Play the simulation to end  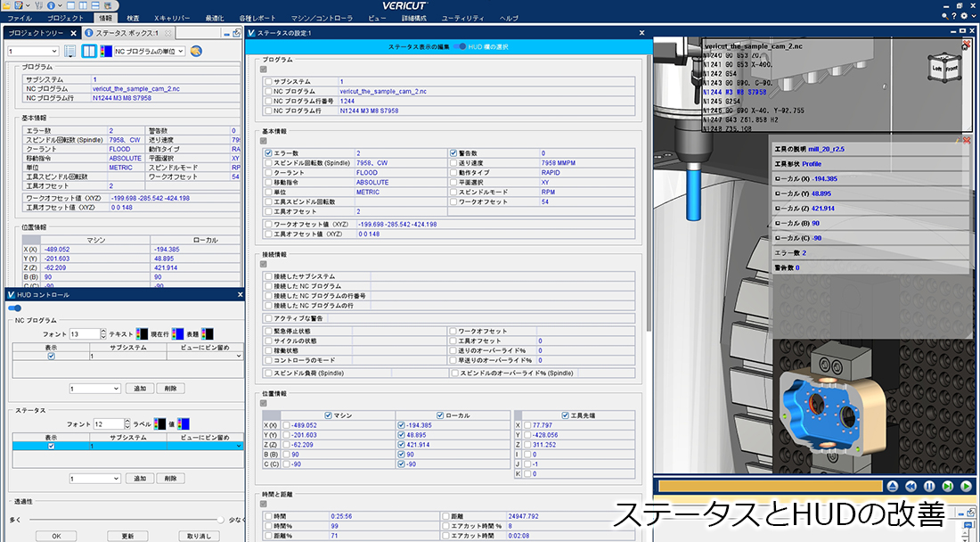tap(967, 487)
